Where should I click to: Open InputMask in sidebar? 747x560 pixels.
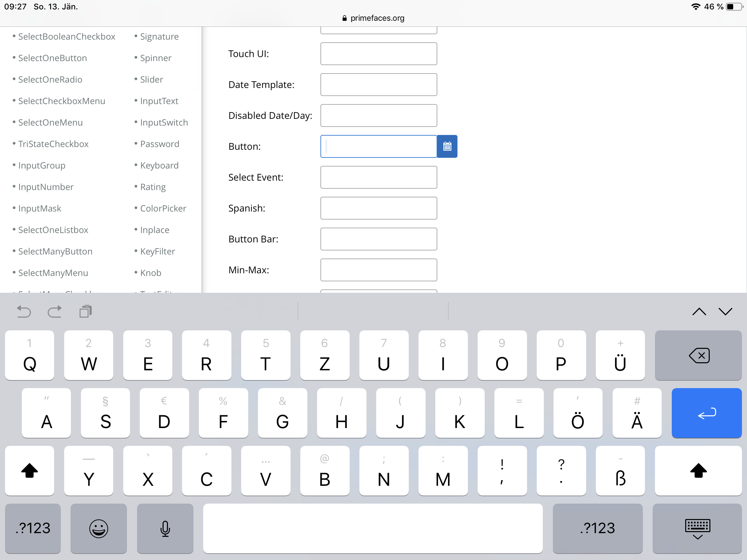(x=40, y=208)
